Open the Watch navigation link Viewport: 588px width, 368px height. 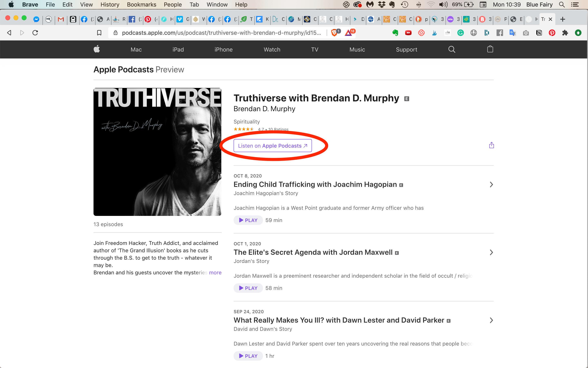click(272, 49)
